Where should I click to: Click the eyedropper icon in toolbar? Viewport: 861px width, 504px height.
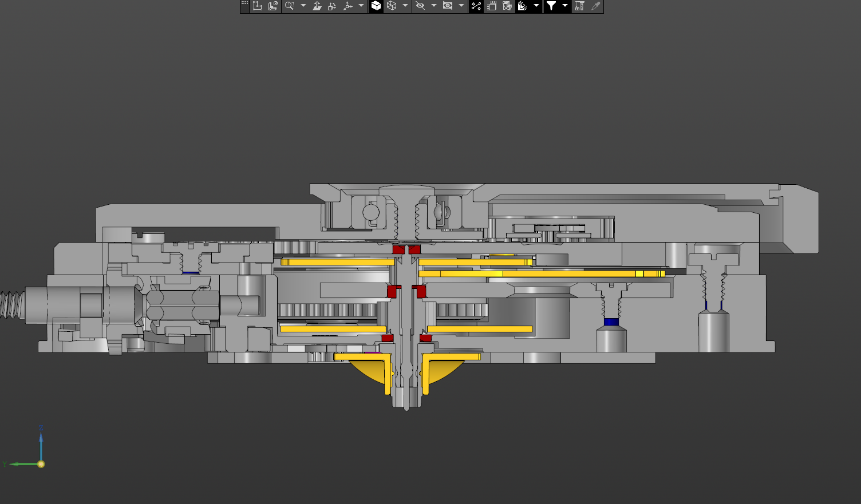[595, 6]
